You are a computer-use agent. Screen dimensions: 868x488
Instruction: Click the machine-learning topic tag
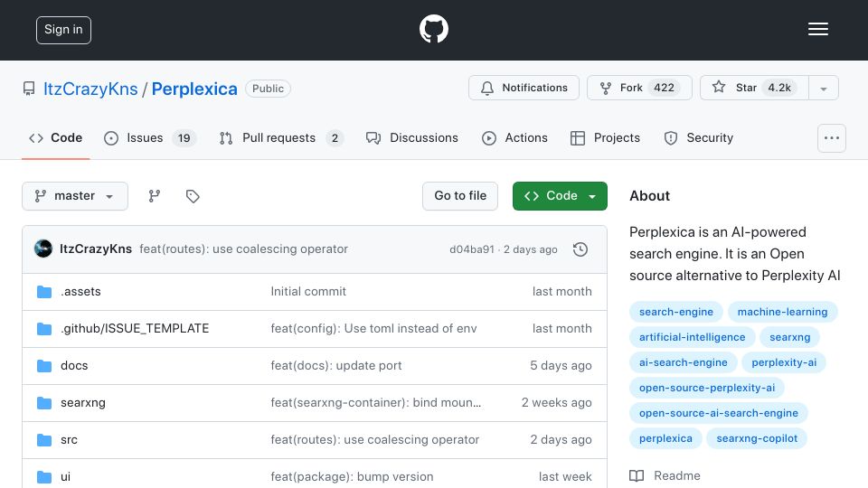pyautogui.click(x=783, y=312)
